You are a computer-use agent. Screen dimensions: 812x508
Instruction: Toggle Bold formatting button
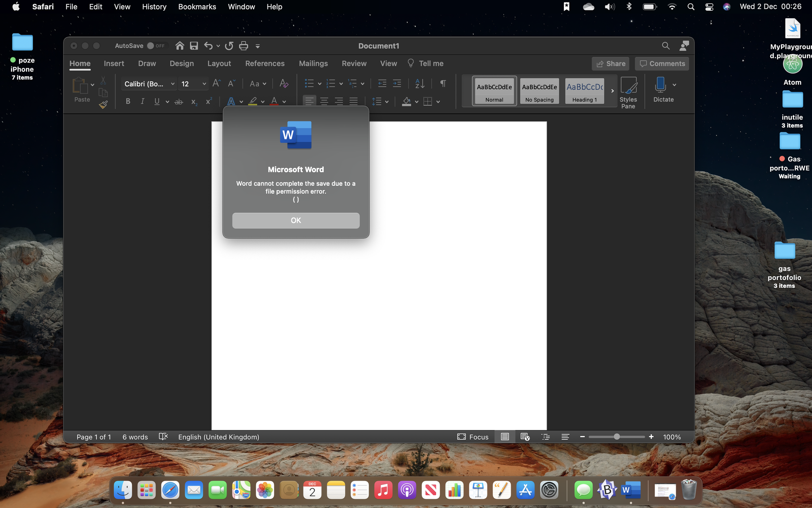click(x=128, y=101)
